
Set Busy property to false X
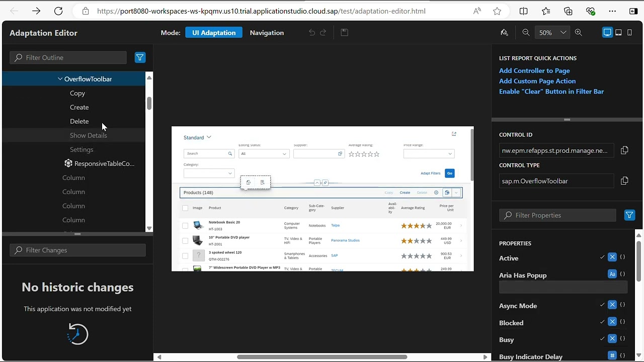612,339
